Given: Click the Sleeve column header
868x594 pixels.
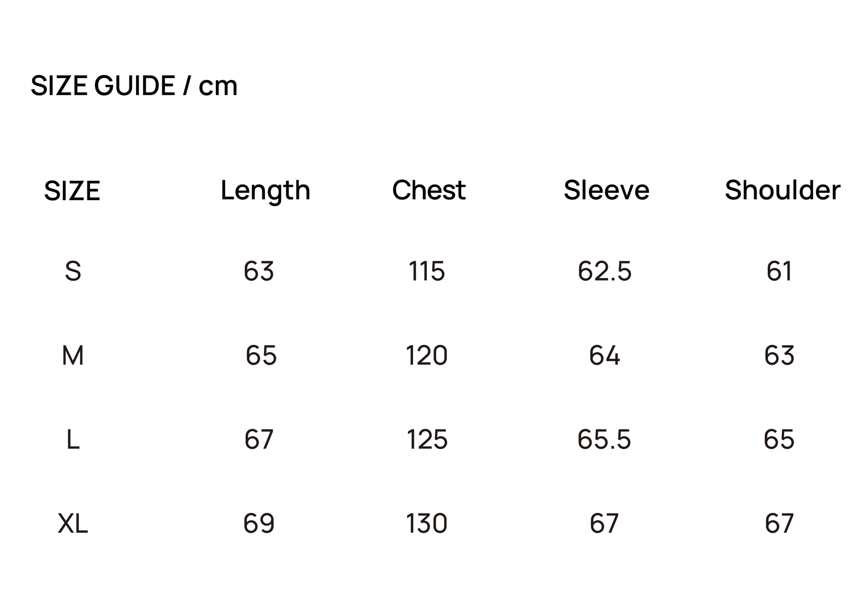Looking at the screenshot, I should [606, 190].
